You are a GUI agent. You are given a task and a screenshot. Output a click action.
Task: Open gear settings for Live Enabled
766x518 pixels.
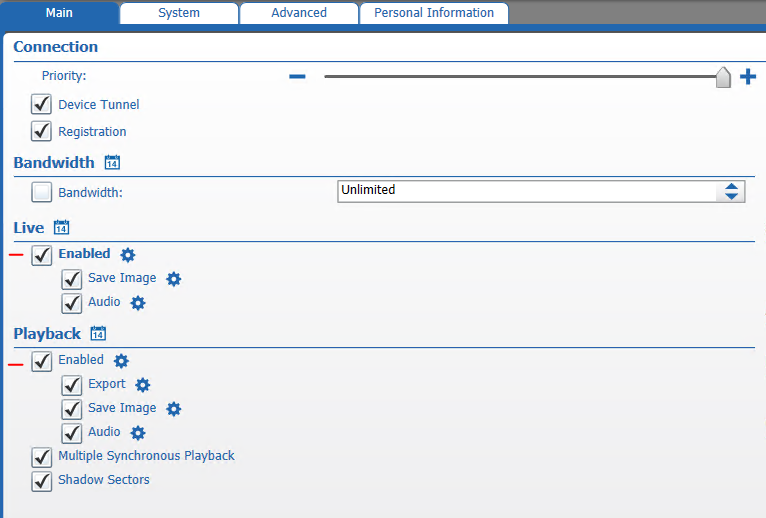128,255
